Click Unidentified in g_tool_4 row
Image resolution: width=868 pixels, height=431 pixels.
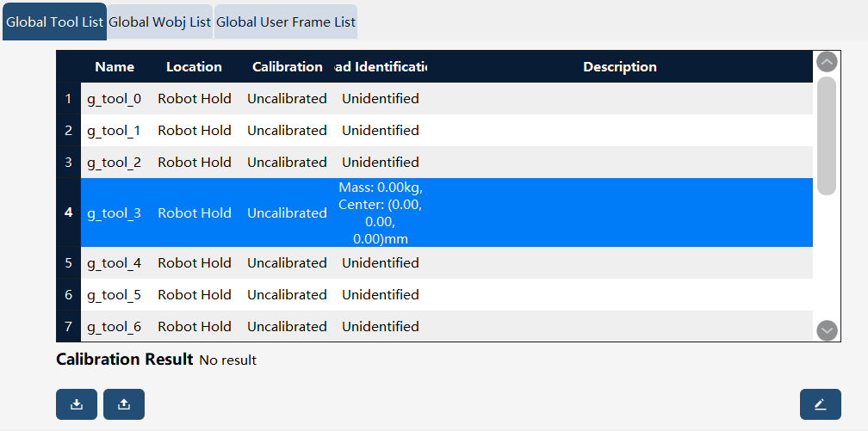tap(381, 262)
